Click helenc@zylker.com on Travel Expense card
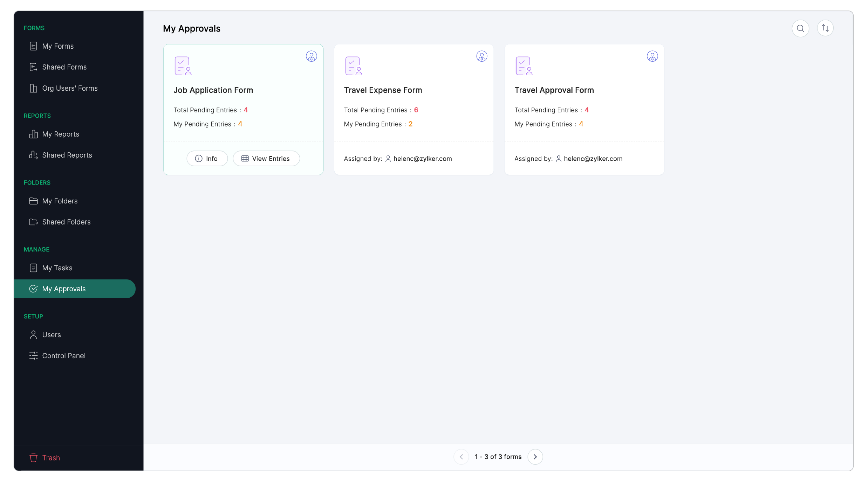868x486 pixels. (x=422, y=159)
